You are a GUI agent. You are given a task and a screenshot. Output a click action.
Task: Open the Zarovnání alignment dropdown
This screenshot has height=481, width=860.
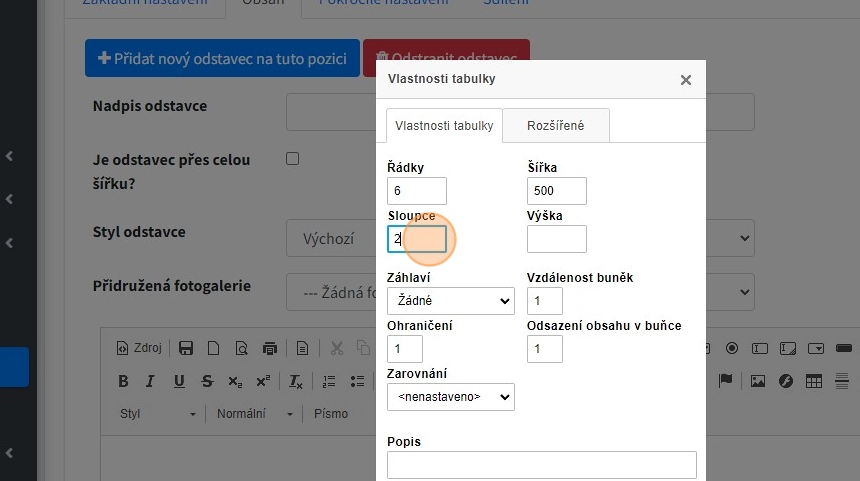point(450,397)
